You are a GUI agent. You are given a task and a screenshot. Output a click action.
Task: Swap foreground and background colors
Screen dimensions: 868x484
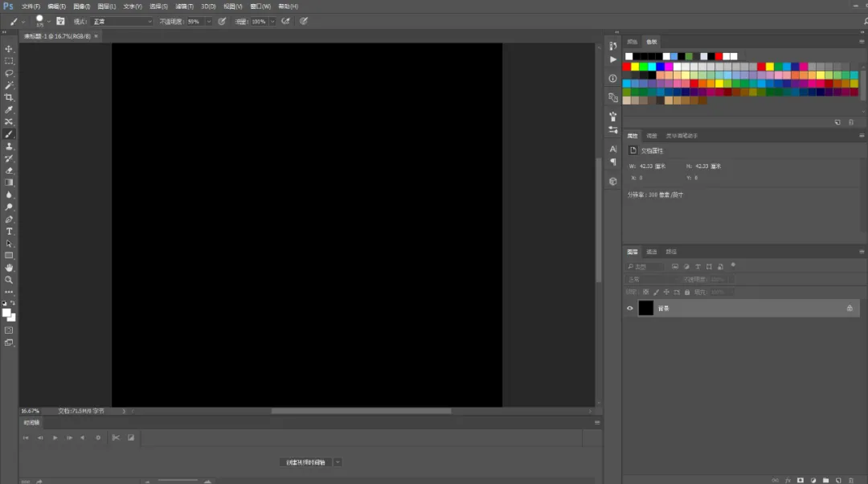pyautogui.click(x=13, y=303)
